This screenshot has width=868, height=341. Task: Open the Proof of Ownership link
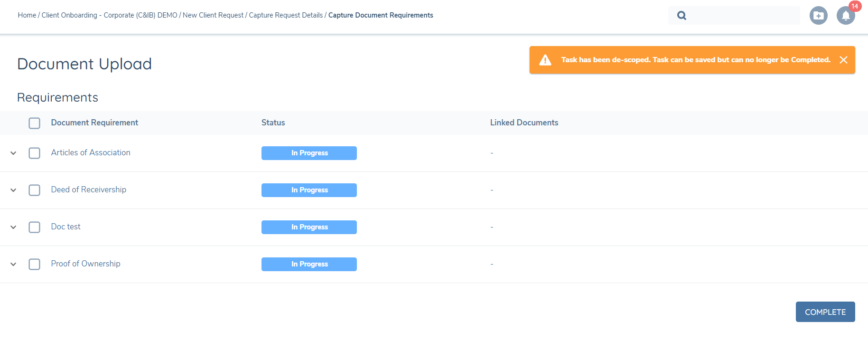tap(85, 264)
